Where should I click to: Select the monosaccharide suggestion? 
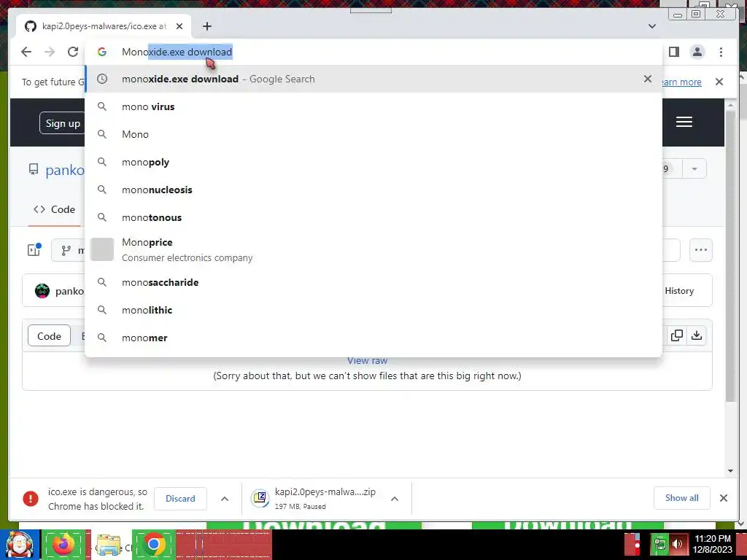click(x=373, y=282)
